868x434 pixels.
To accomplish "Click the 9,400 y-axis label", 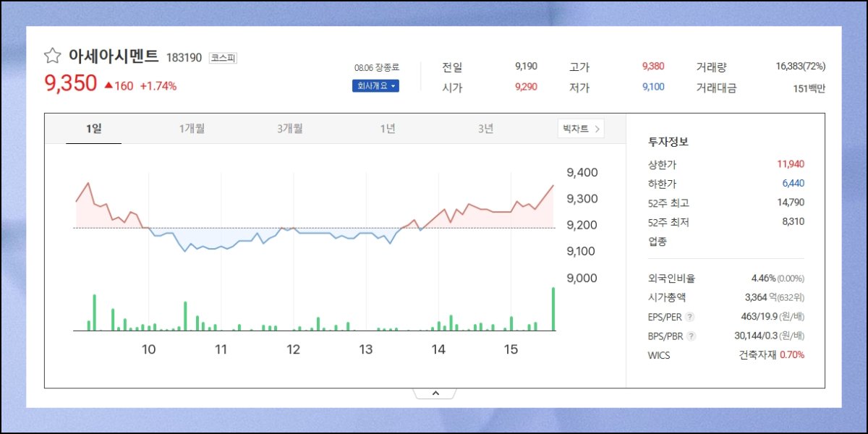I will tap(582, 173).
